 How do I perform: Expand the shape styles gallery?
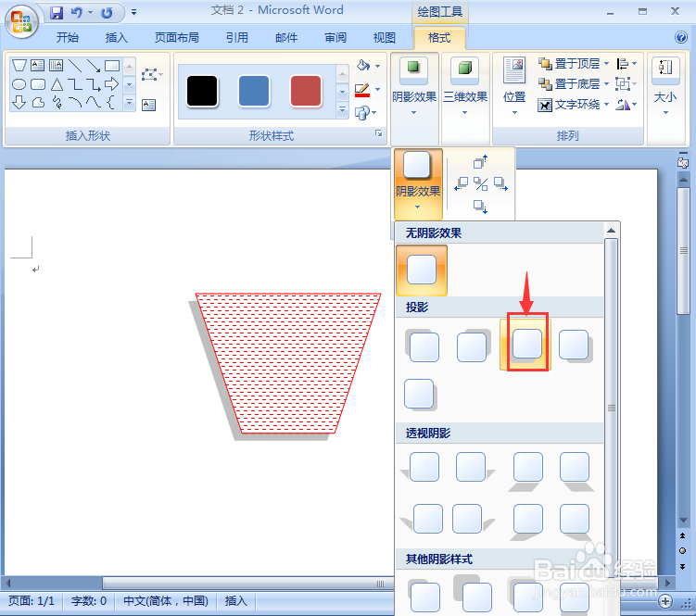342,110
